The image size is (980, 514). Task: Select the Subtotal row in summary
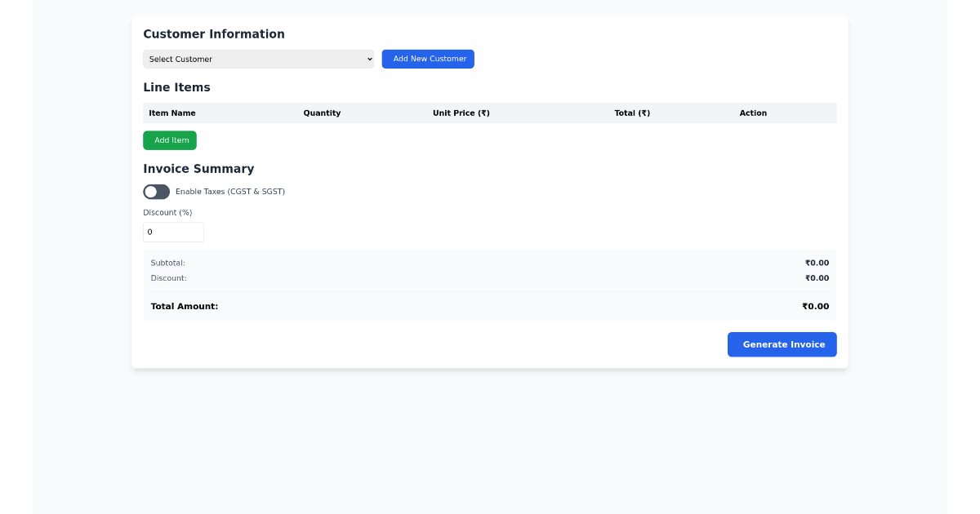(490, 263)
